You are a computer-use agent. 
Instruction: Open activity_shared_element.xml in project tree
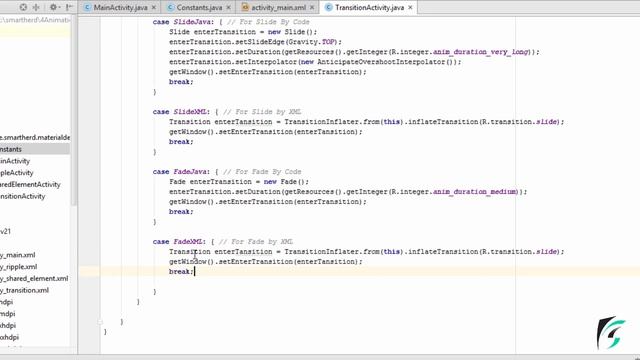(34, 279)
